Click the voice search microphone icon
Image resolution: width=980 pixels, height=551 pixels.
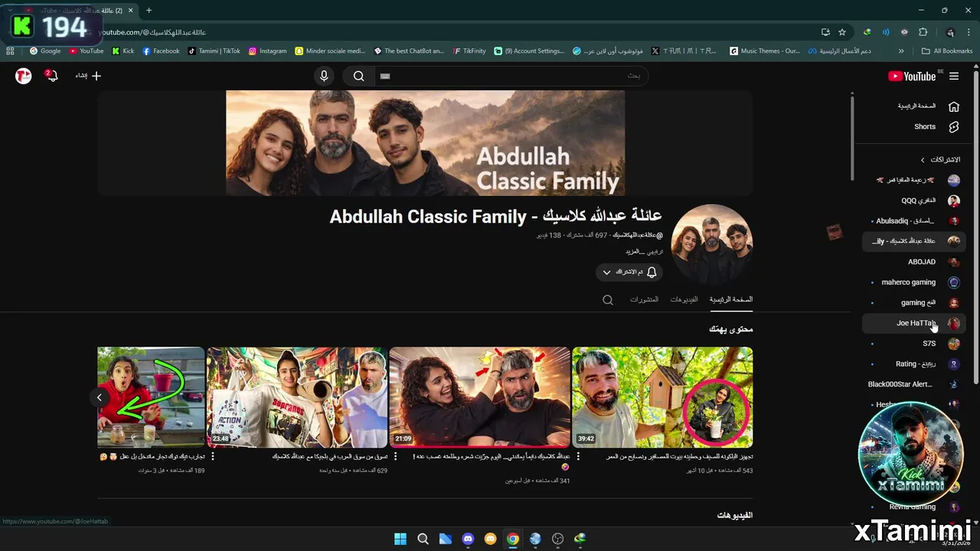point(324,76)
